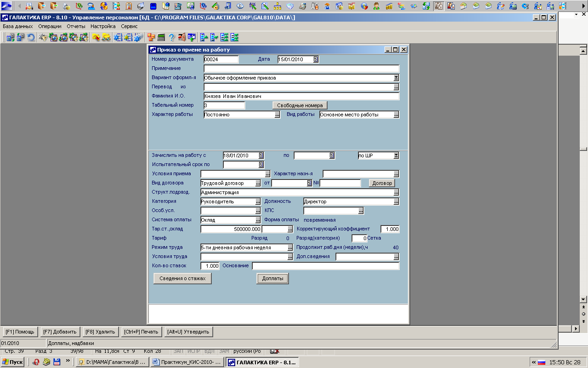Click background window vertical scrollbar down arrow
The height and width of the screenshot is (368, 588).
point(583,299)
